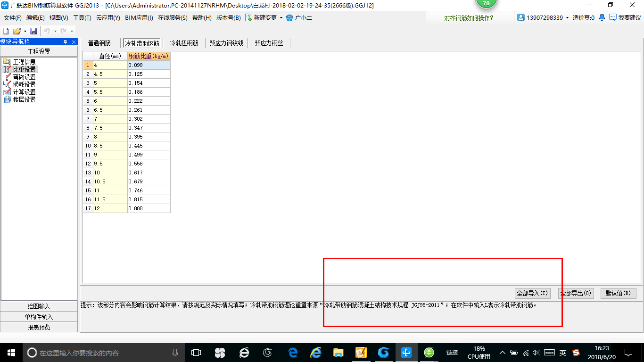Viewport: 644px width, 362px height.
Task: Click the Redo arrow icon
Action: coord(64,31)
